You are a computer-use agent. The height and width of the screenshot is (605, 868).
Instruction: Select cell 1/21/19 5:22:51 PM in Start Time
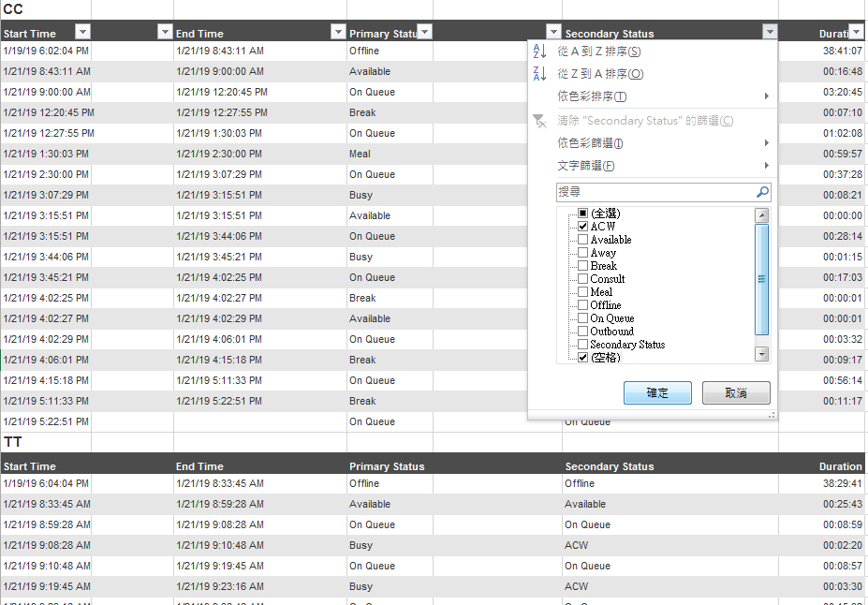click(x=45, y=421)
